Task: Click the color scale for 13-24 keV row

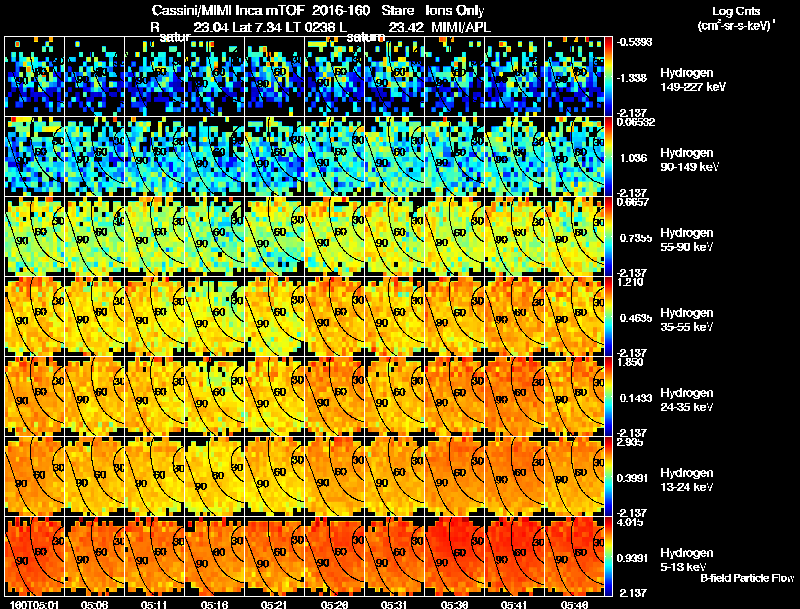Action: click(608, 476)
